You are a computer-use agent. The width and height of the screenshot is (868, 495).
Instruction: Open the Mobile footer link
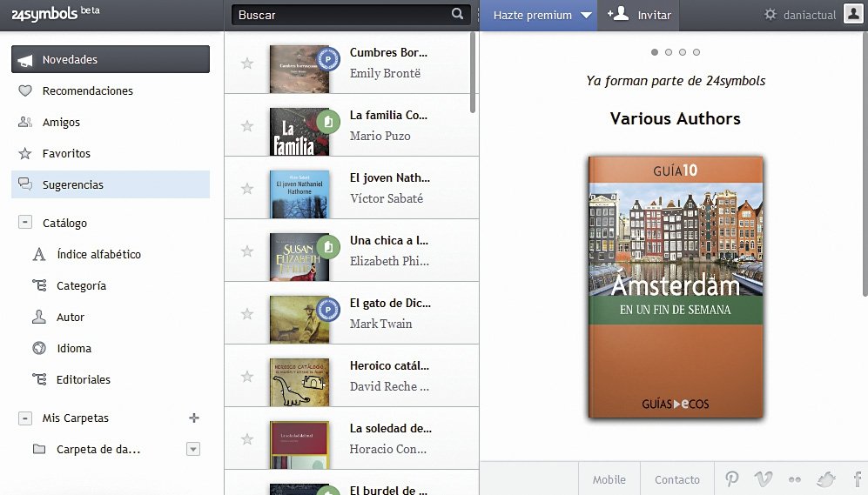pyautogui.click(x=609, y=479)
